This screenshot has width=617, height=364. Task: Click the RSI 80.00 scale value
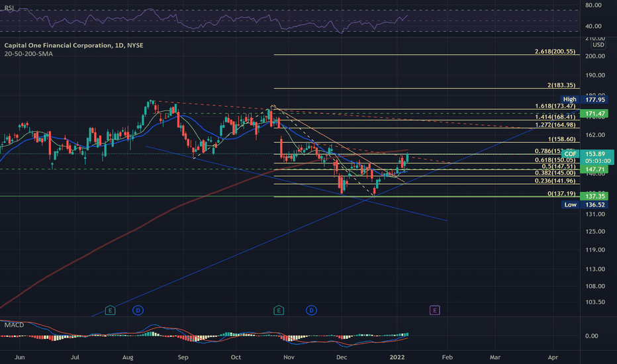(593, 5)
